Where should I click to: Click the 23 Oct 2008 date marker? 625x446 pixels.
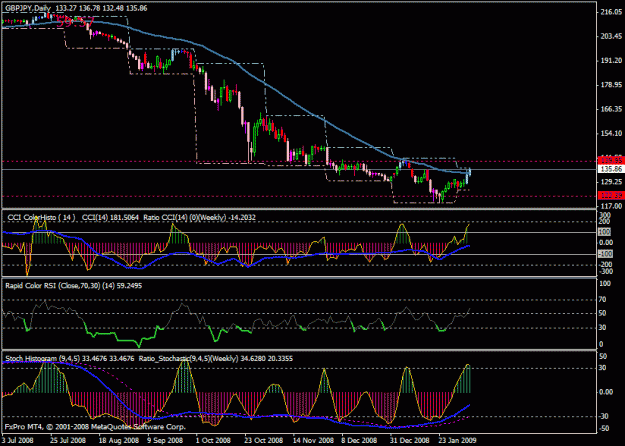(263, 440)
